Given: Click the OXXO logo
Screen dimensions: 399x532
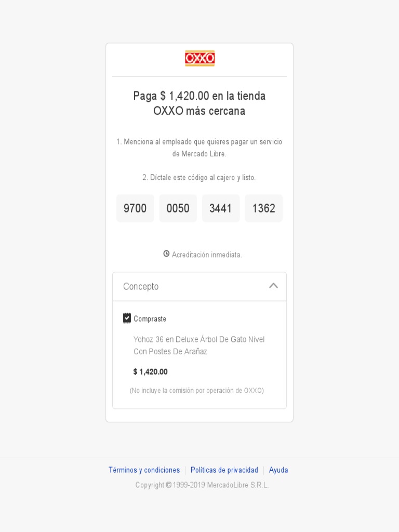Looking at the screenshot, I should pyautogui.click(x=199, y=59).
